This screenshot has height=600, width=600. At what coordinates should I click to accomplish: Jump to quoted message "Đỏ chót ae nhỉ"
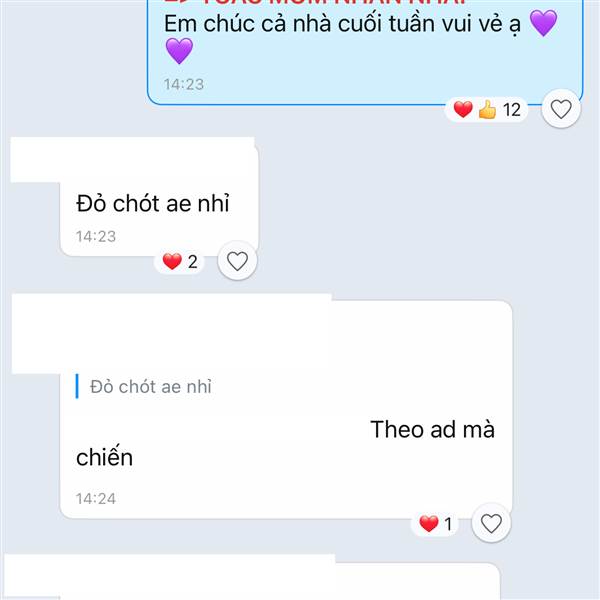click(x=151, y=386)
